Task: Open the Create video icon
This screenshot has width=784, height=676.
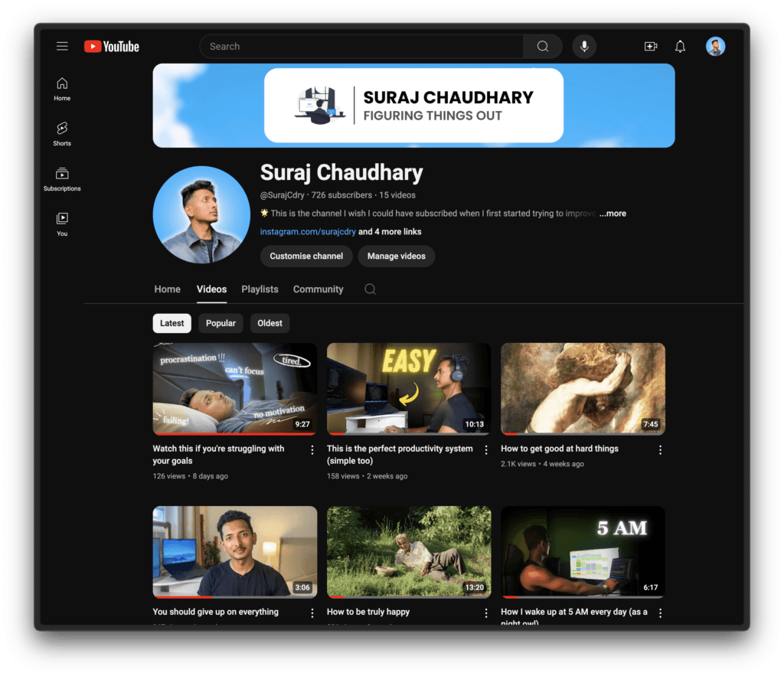Action: pos(650,46)
